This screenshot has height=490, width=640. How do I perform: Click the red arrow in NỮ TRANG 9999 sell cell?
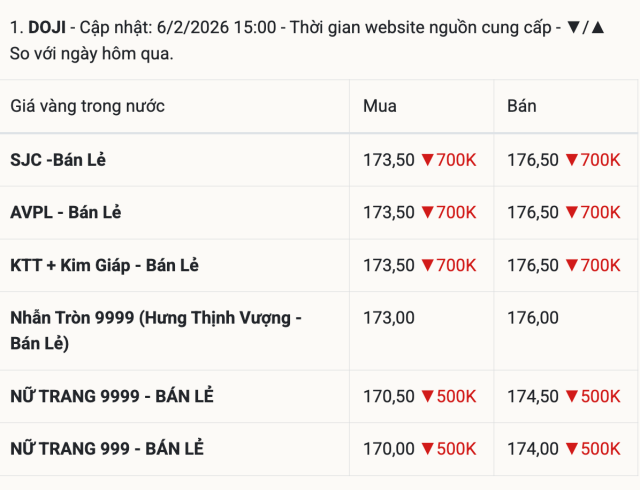coord(571,397)
